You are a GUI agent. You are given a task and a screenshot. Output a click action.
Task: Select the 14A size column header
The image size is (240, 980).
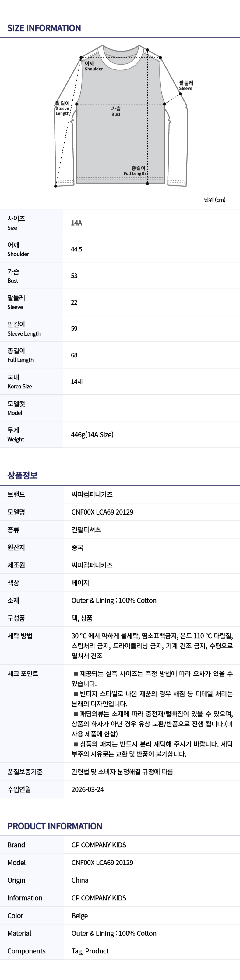click(x=76, y=223)
